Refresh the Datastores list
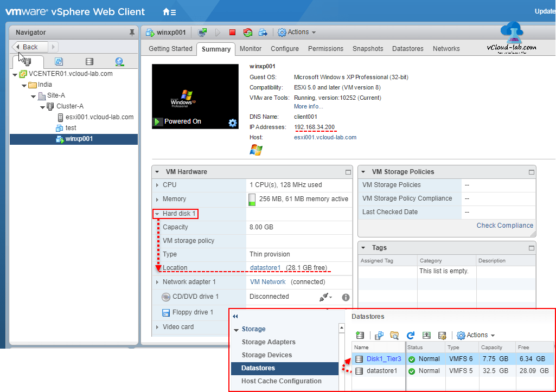Image resolution: width=556 pixels, height=392 pixels. click(411, 335)
